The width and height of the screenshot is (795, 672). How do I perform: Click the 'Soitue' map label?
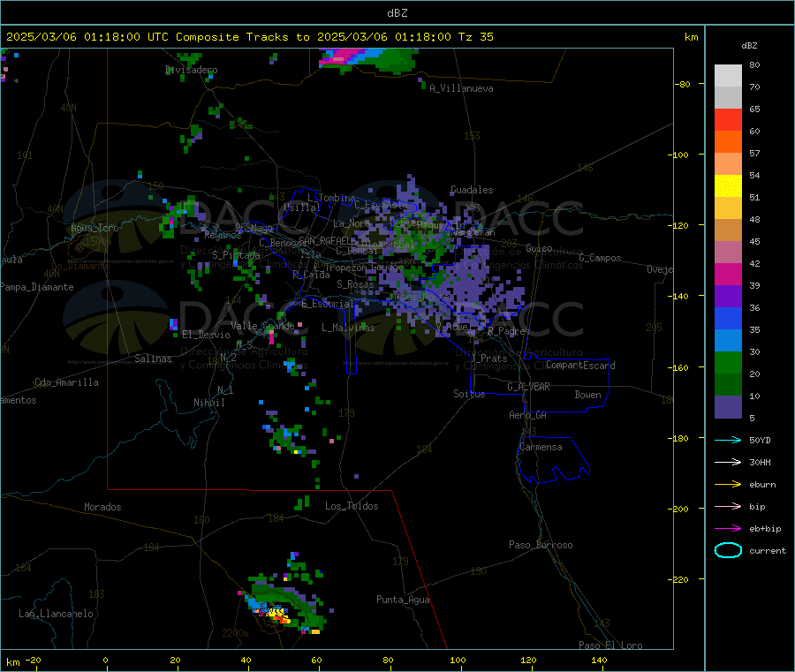(470, 394)
